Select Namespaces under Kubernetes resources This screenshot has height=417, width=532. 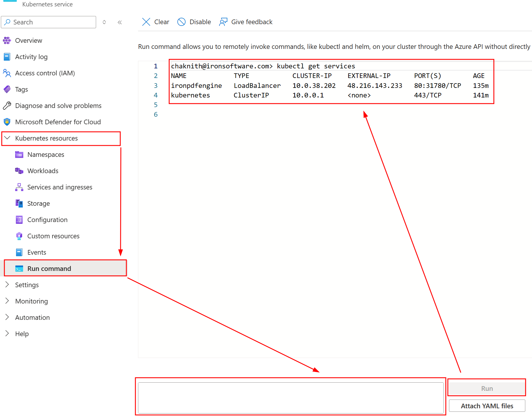click(46, 155)
